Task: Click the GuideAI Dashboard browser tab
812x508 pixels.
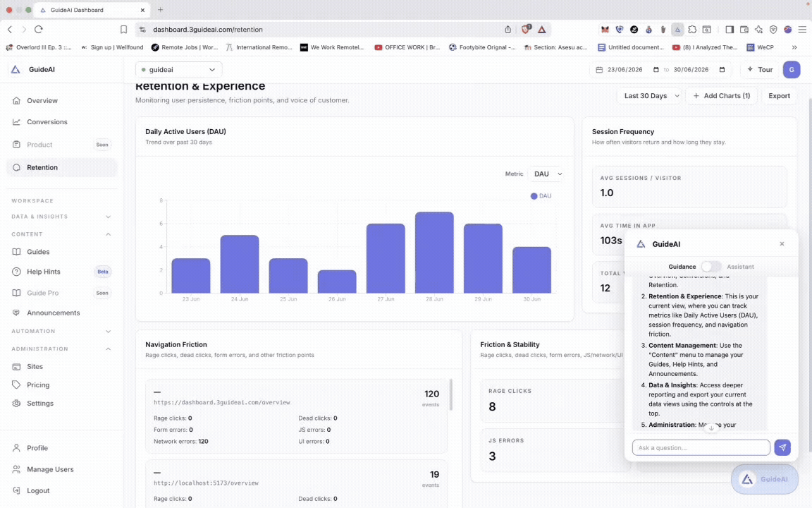Action: (x=92, y=10)
